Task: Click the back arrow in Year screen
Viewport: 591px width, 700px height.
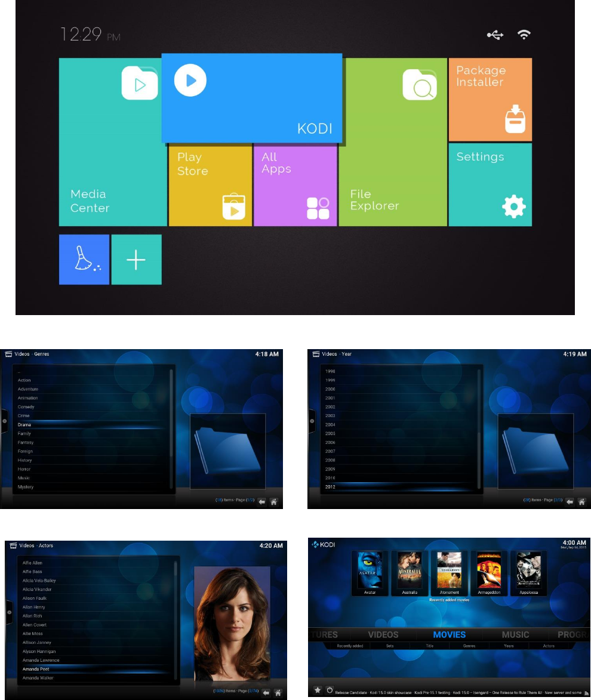Action: click(570, 502)
